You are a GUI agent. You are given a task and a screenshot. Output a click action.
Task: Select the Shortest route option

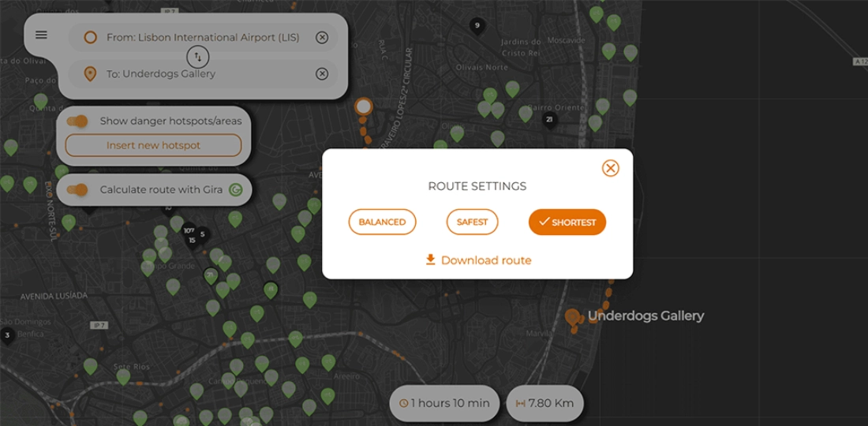(567, 222)
